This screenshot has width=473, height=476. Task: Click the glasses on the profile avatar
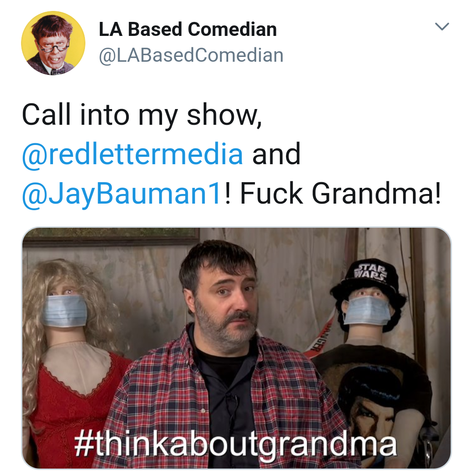click(x=53, y=46)
